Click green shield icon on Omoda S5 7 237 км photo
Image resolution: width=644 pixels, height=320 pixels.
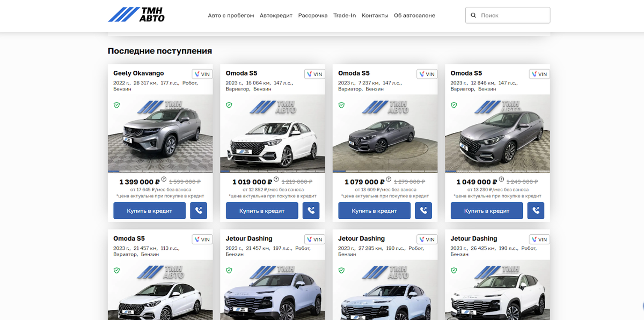pos(341,105)
